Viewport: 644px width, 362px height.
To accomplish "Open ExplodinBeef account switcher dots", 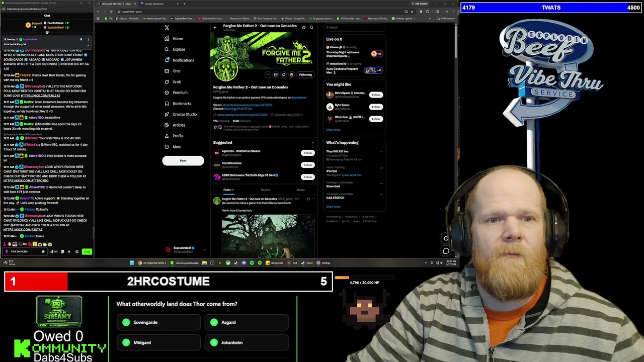I will (x=205, y=249).
